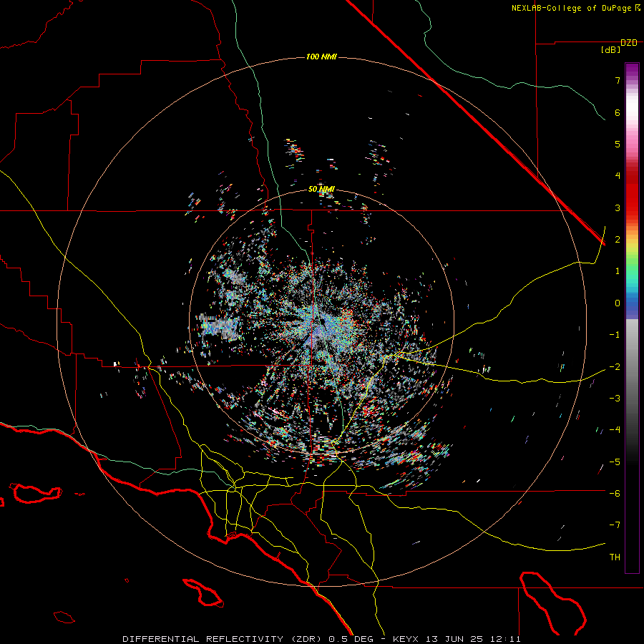The height and width of the screenshot is (644, 644).
Task: Click the -6 value on color scale
Action: pyautogui.click(x=615, y=494)
